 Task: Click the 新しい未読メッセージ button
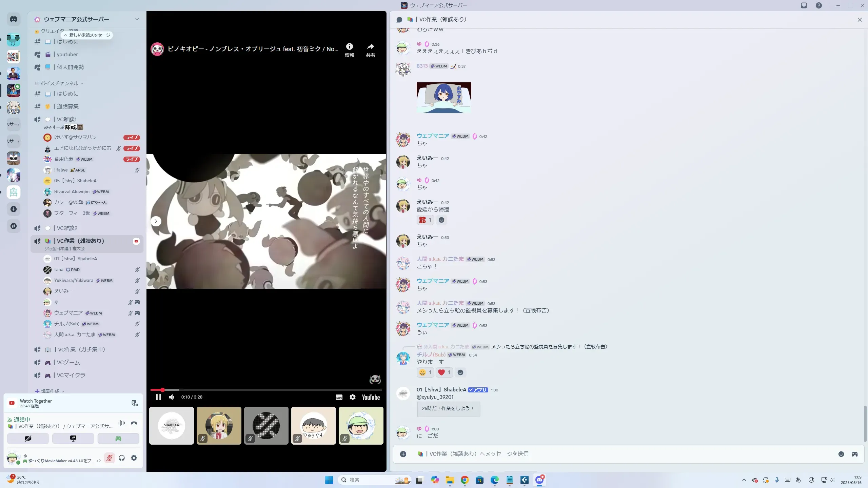[x=87, y=35]
